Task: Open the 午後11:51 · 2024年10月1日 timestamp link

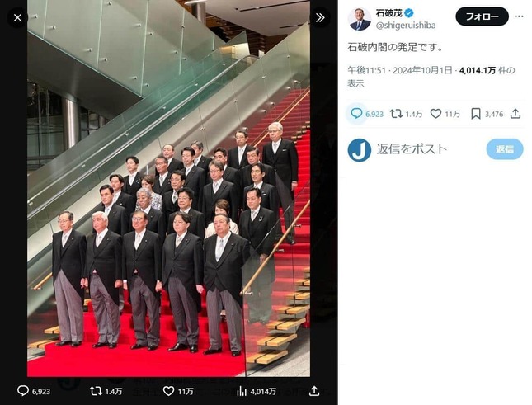Action: (x=398, y=72)
